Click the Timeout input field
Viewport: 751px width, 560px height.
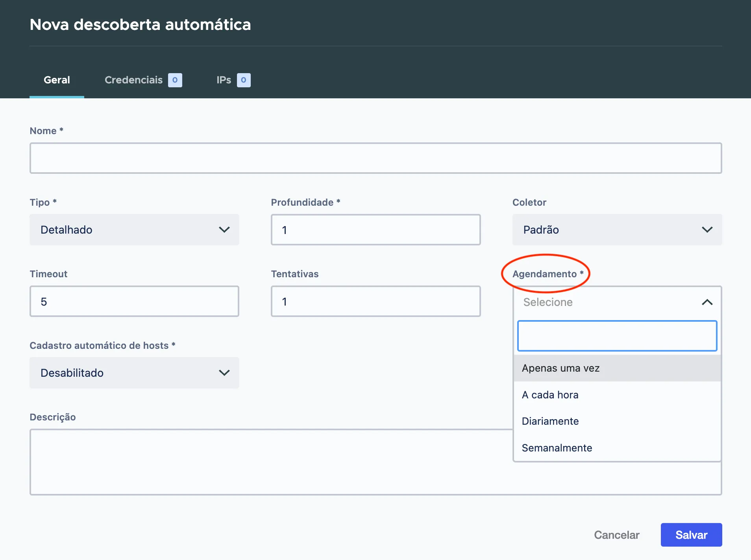point(134,301)
